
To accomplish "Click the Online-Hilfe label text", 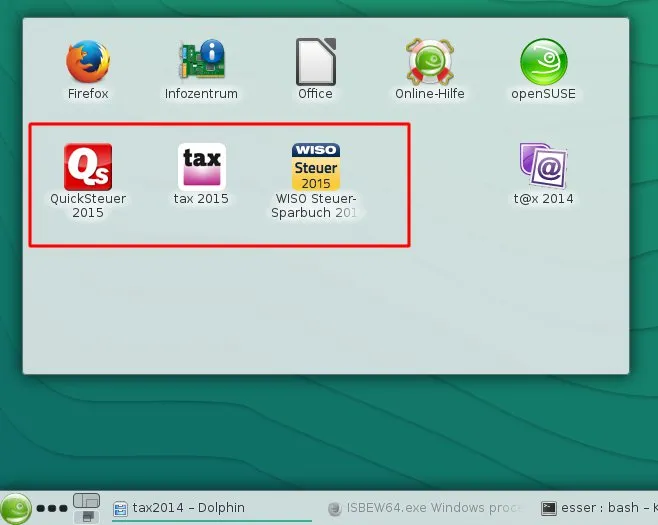I will (x=430, y=94).
